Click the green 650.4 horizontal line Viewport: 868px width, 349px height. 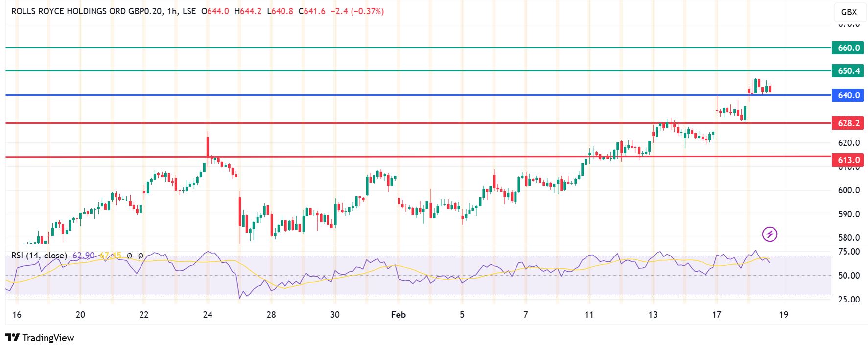(419, 71)
